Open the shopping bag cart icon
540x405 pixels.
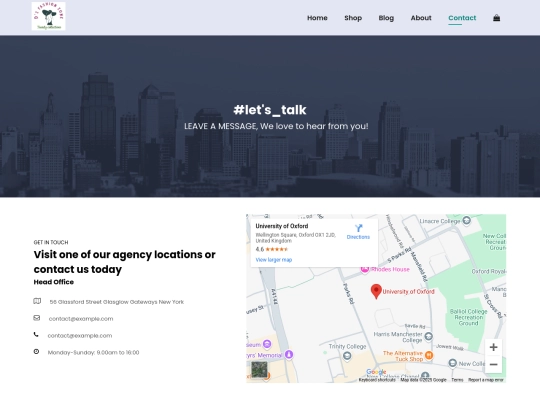[496, 18]
